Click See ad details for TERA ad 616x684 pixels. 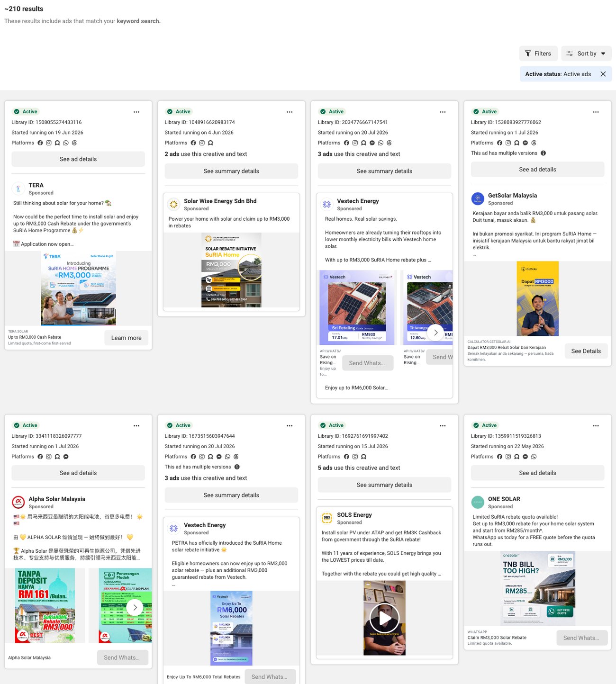(x=78, y=159)
